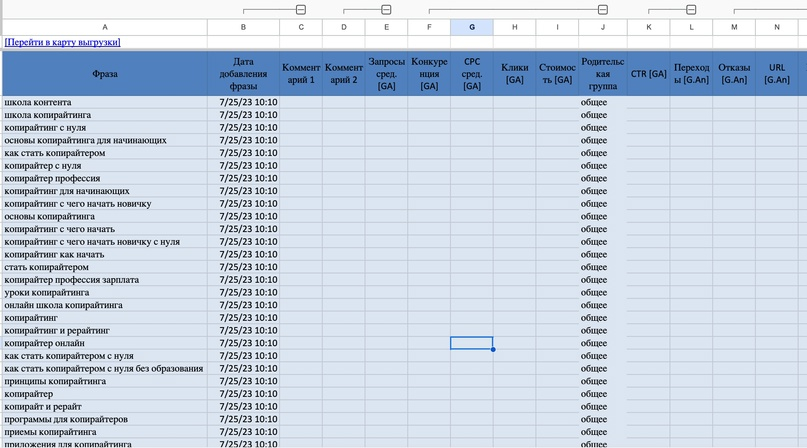Click the 'URL [G.An]' header cell

[x=776, y=73]
